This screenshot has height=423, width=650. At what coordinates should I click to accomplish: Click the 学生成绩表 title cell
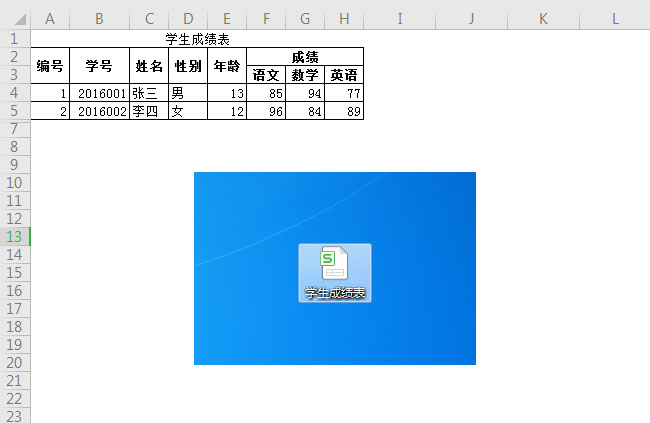pos(197,38)
